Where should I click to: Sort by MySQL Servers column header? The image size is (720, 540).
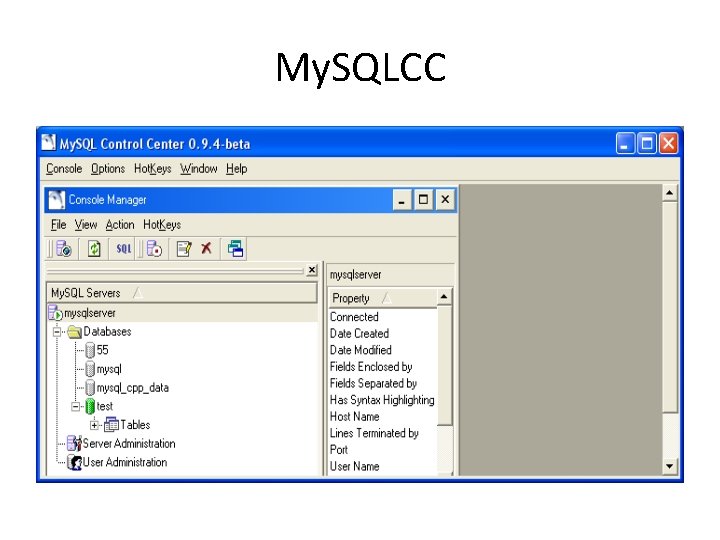pyautogui.click(x=182, y=293)
